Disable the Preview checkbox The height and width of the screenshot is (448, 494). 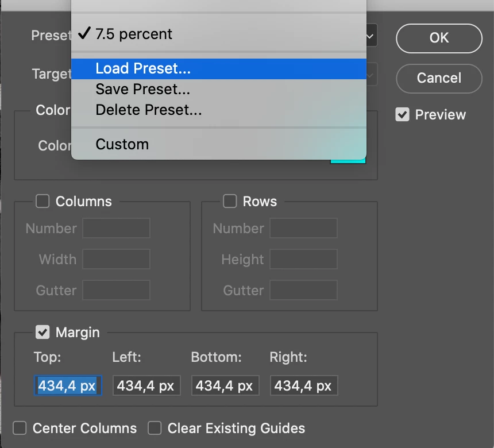point(402,115)
